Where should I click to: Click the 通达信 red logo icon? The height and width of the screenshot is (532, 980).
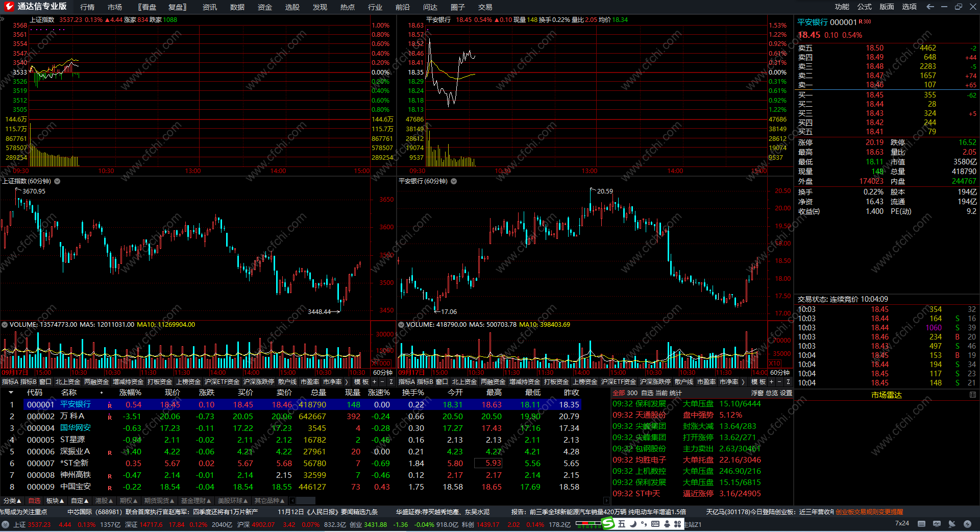[9, 7]
